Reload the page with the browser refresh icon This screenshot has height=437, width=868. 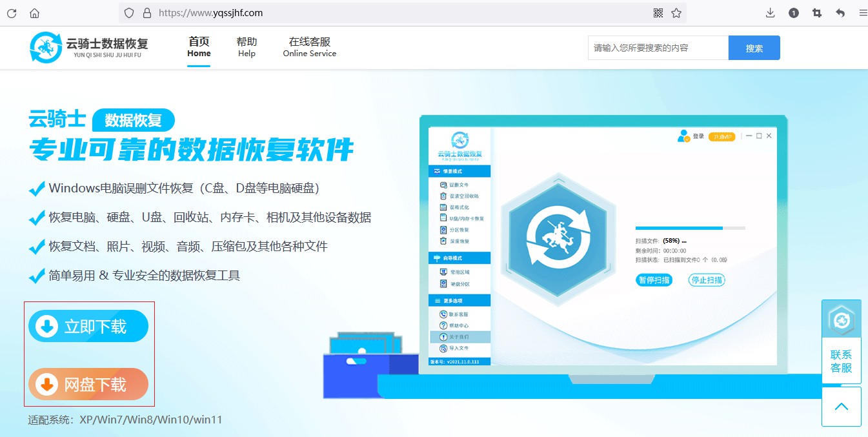point(12,13)
